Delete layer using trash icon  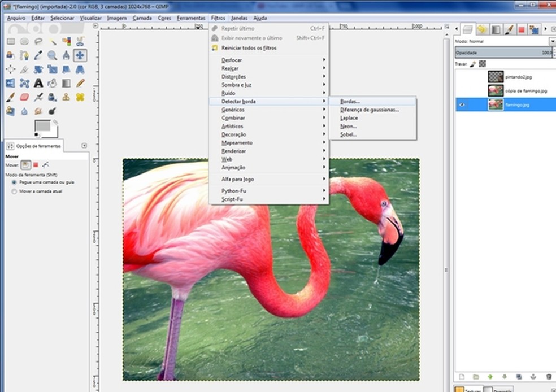coord(548,376)
